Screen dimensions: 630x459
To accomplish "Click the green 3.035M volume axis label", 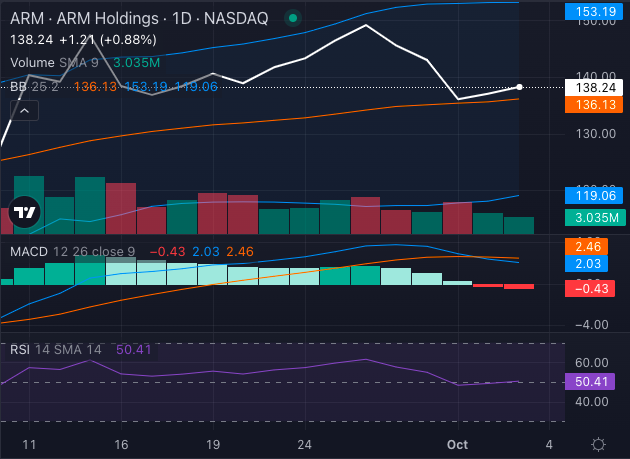I will click(x=595, y=217).
